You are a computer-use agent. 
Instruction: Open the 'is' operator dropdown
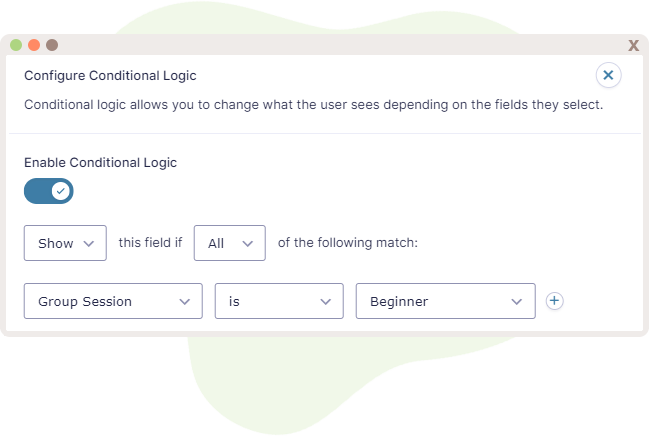[x=279, y=301]
